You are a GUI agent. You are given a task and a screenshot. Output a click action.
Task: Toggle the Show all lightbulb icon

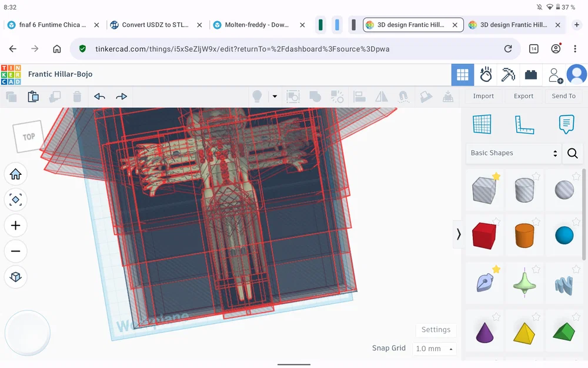click(x=258, y=97)
